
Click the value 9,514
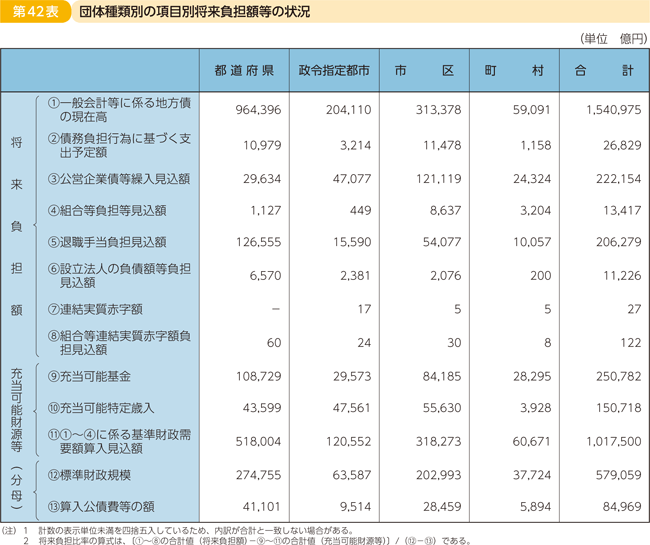tap(355, 506)
